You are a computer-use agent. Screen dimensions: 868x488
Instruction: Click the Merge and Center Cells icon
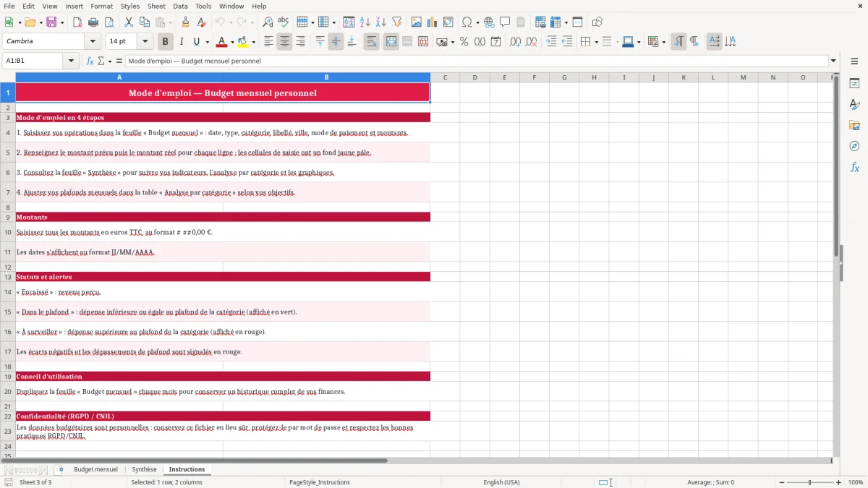391,42
